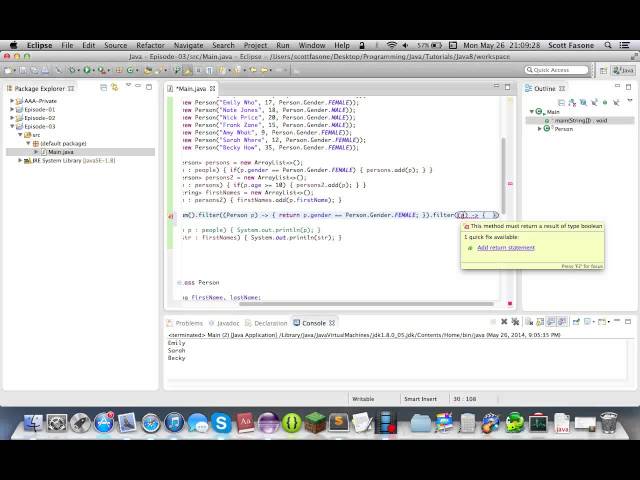Toggle Hide Static Members in Outline toolbar

[594, 102]
